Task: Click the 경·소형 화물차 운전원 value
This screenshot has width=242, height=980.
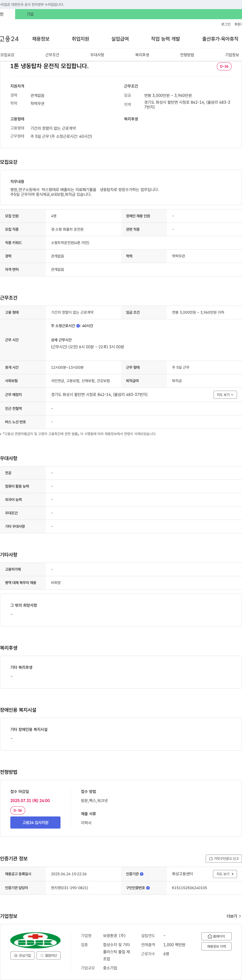Action: (67, 229)
